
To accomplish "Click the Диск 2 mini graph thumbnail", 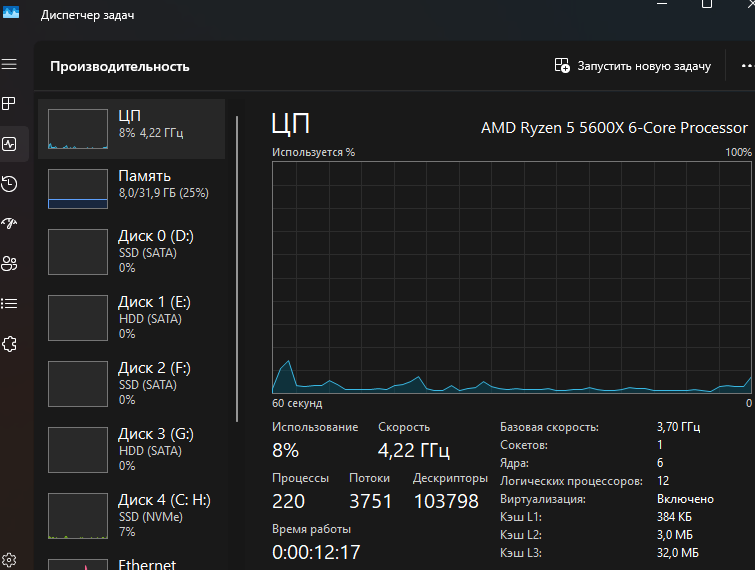I will (x=78, y=384).
